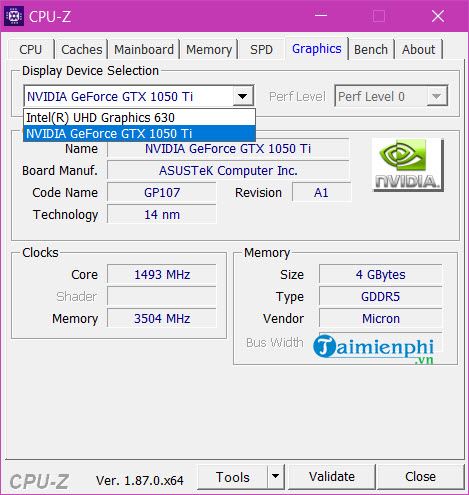Click the memory size 4 GBytes value
Screen dimensions: 469x495
click(x=381, y=275)
